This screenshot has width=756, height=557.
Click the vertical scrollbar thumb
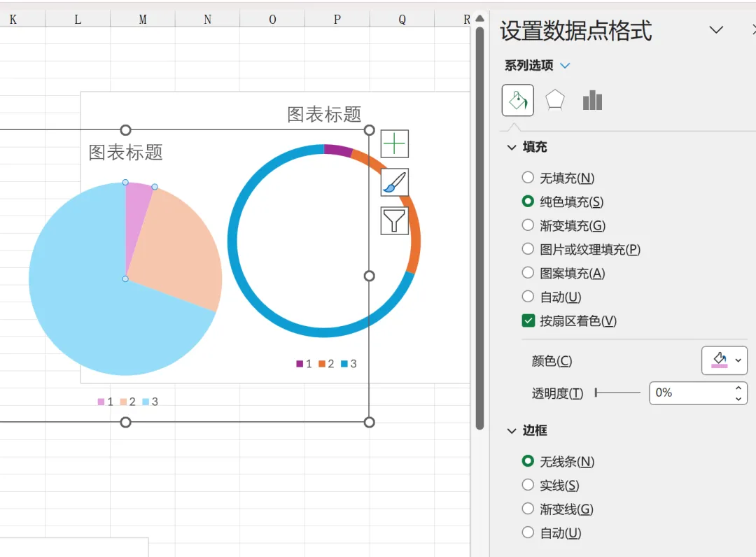click(479, 228)
